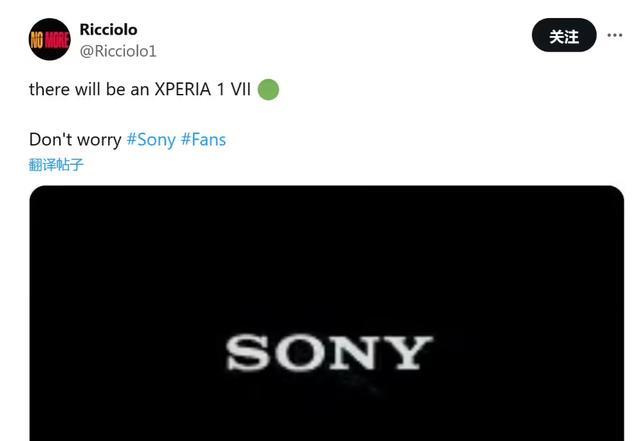
Task: Click the word XPERIA in the post
Action: point(183,89)
